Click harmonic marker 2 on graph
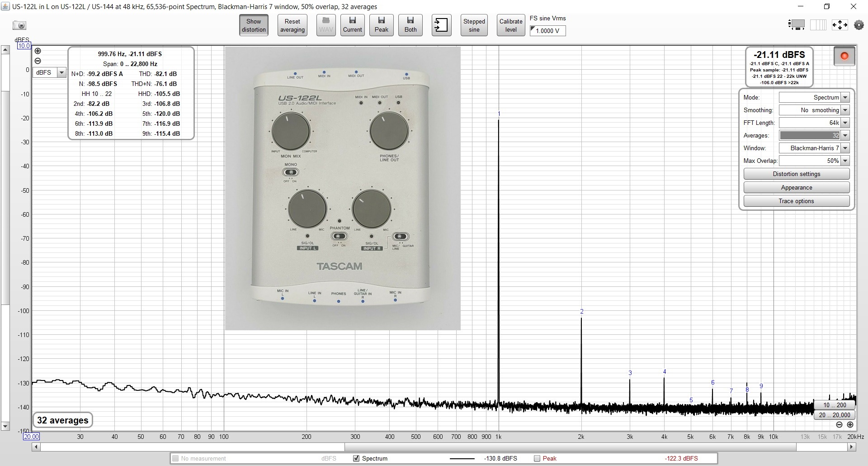868x466 pixels. click(x=582, y=311)
